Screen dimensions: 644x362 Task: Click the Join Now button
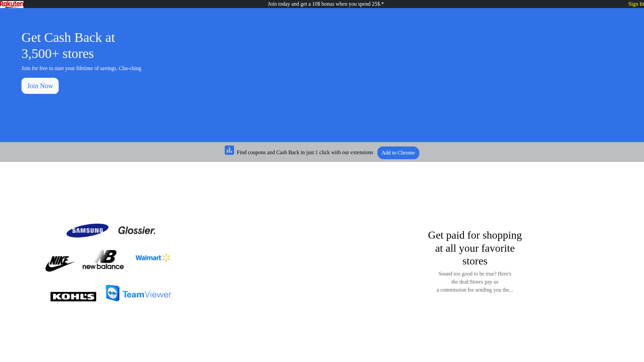pos(40,86)
